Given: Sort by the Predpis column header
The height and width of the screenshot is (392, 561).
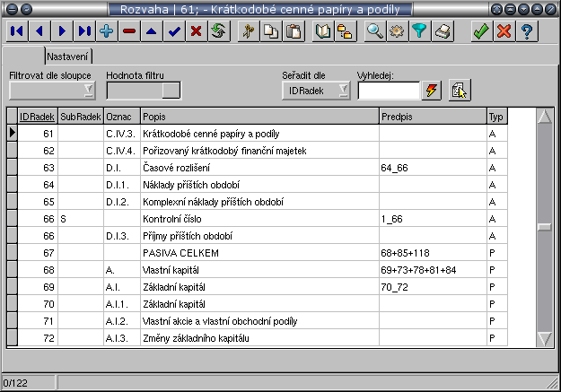Looking at the screenshot, I should tap(431, 117).
